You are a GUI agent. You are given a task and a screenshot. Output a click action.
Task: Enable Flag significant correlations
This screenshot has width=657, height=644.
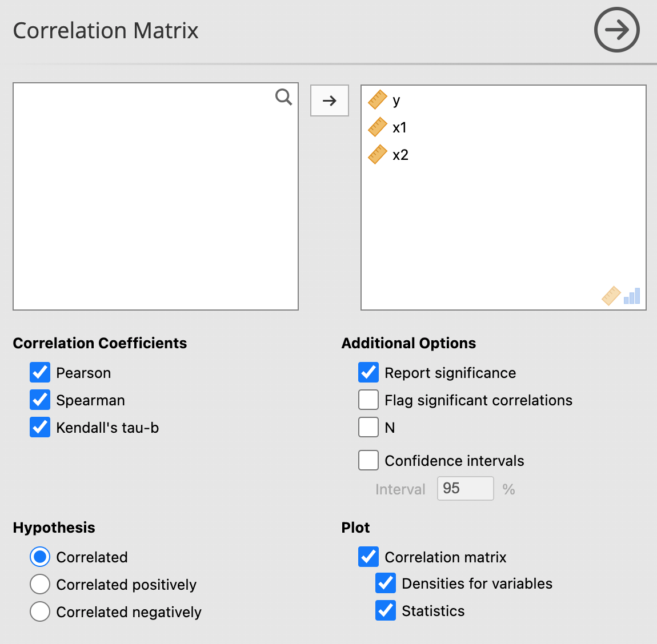[368, 400]
